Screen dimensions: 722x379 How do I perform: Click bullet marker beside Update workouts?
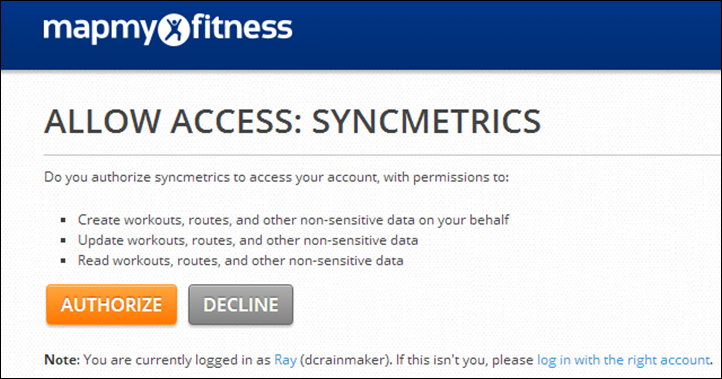[x=64, y=240]
